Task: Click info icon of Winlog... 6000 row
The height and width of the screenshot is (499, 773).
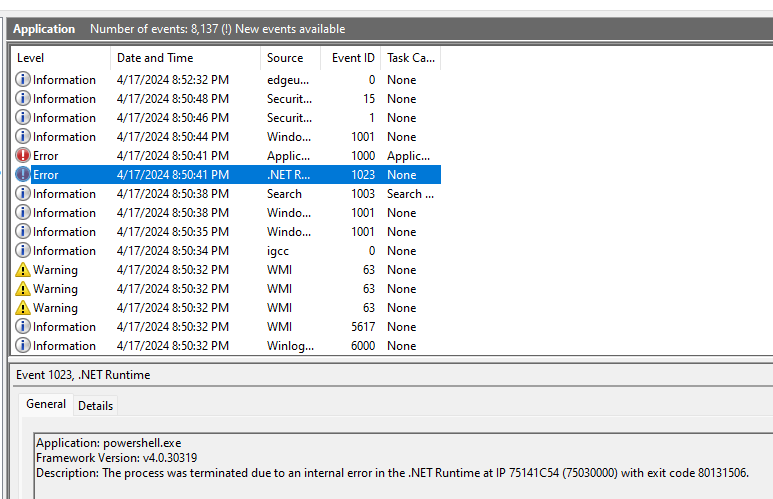Action: coord(23,345)
